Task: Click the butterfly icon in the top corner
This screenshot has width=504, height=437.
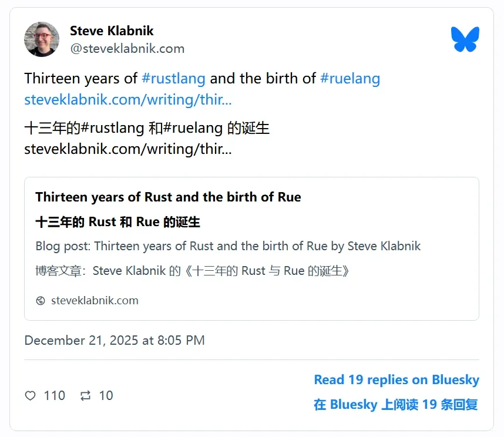Action: (465, 38)
